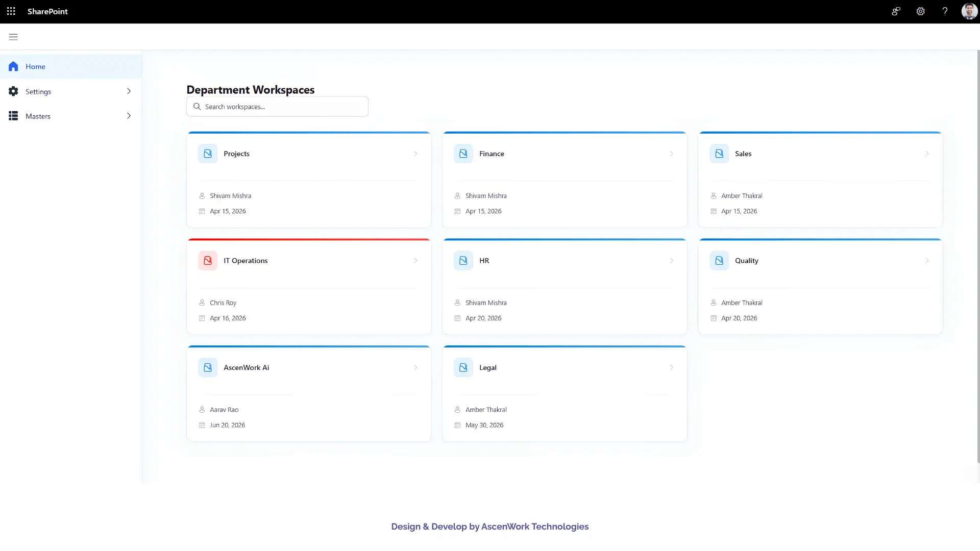Click owner Shivam Mishra on HR card
The height and width of the screenshot is (551, 980).
pyautogui.click(x=486, y=303)
